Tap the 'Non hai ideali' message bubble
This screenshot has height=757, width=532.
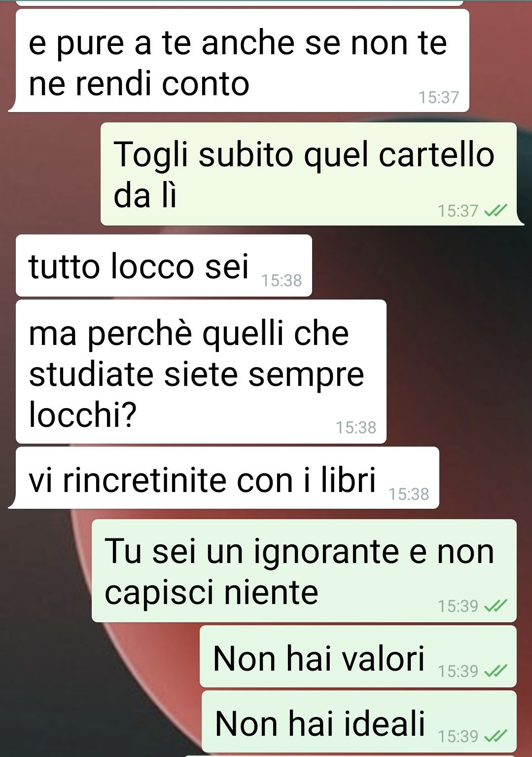pyautogui.click(x=359, y=721)
